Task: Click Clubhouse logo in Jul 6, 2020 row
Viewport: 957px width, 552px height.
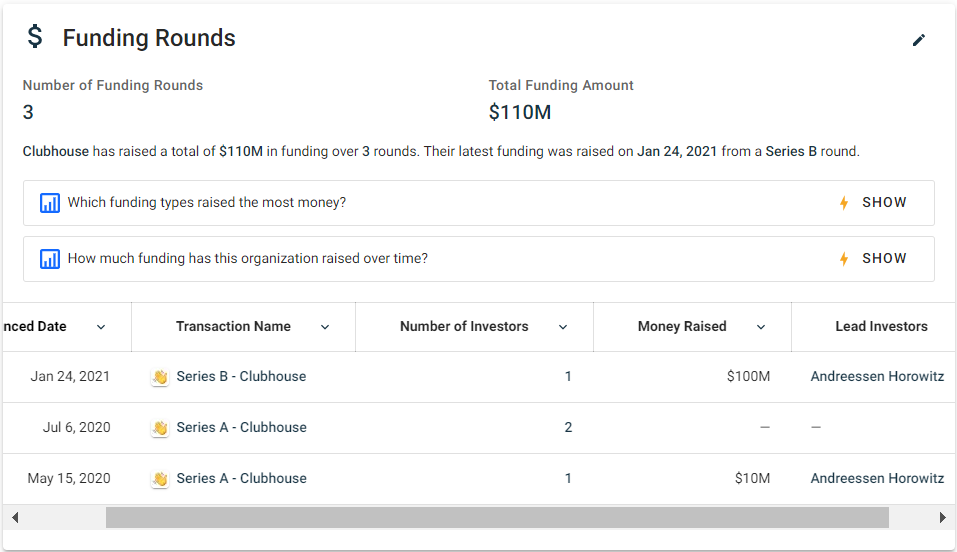Action: coord(160,428)
